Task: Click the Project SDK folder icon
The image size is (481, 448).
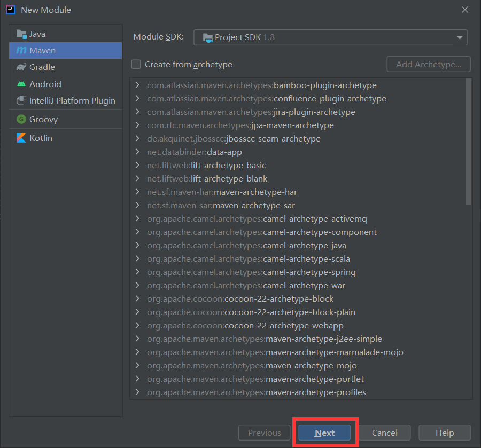Action: point(208,38)
